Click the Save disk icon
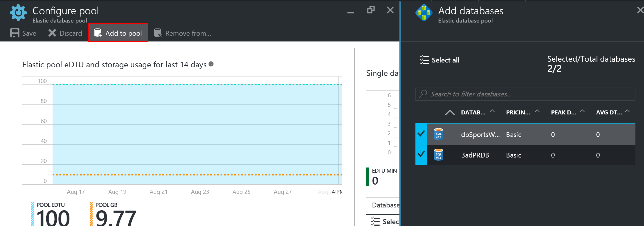This screenshot has width=644, height=226. [x=15, y=33]
